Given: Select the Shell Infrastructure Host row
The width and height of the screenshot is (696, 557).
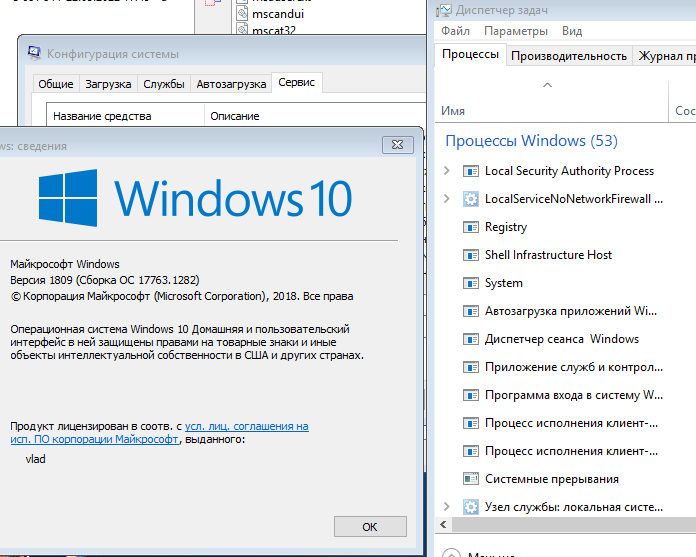Looking at the screenshot, I should pyautogui.click(x=566, y=255).
